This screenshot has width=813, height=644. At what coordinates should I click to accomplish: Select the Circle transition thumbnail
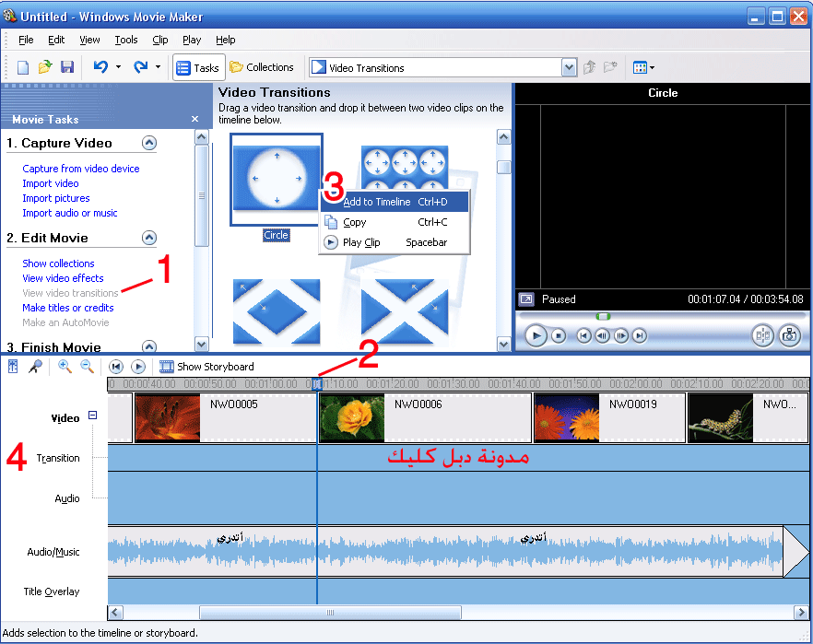277,179
